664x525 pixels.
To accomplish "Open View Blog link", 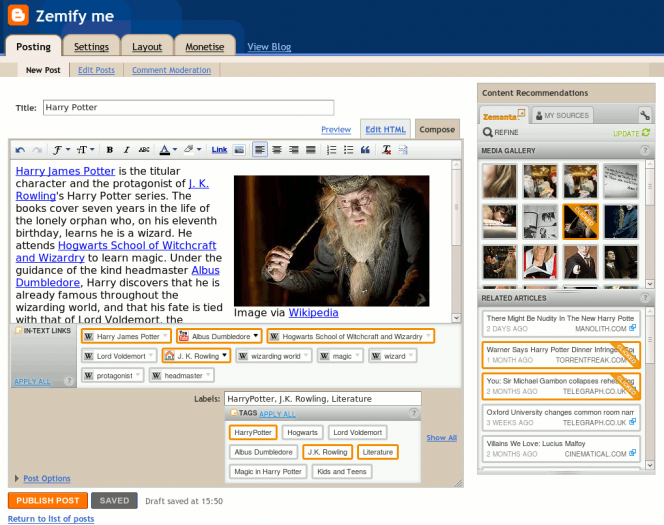I will (269, 47).
